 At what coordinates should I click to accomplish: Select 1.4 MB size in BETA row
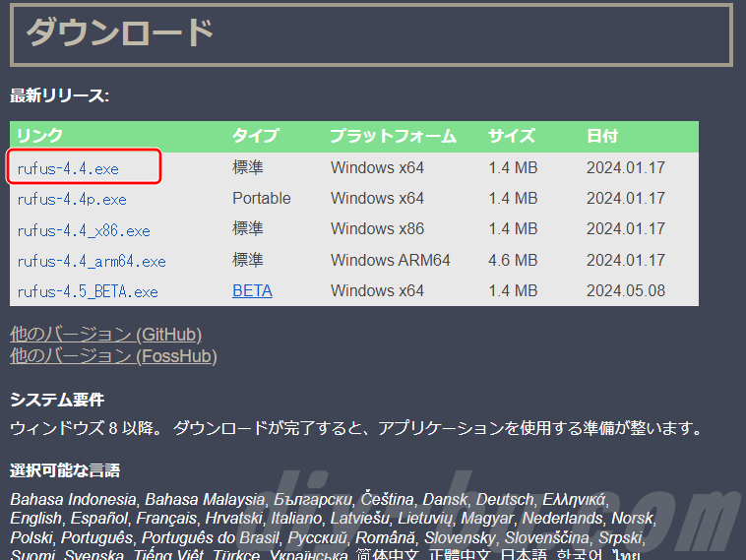coord(513,290)
